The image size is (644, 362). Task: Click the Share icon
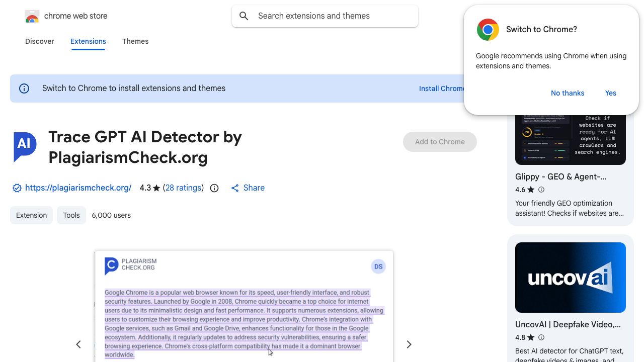tap(235, 188)
